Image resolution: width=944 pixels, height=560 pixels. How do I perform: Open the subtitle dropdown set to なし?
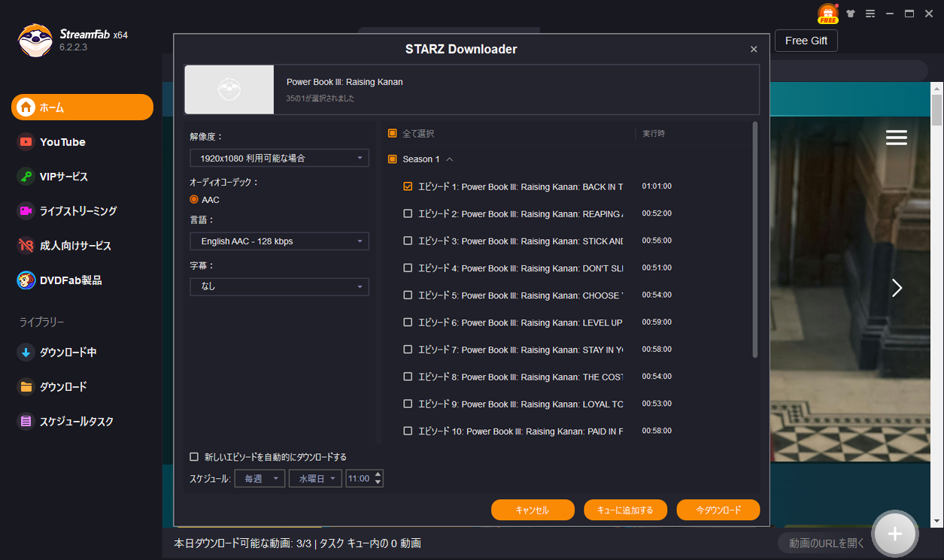point(279,286)
